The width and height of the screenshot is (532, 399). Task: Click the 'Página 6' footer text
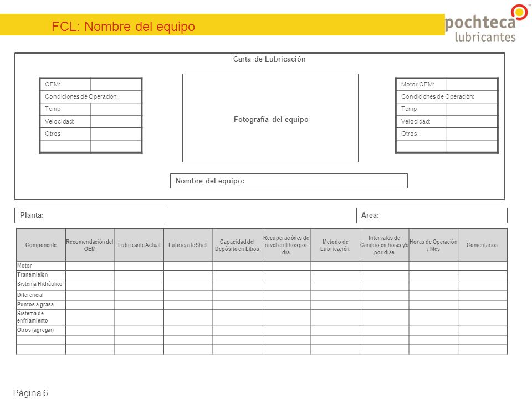point(30,393)
